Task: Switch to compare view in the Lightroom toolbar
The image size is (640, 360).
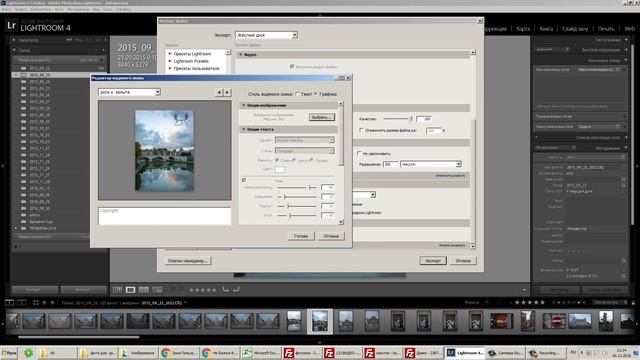Action: click(144, 290)
